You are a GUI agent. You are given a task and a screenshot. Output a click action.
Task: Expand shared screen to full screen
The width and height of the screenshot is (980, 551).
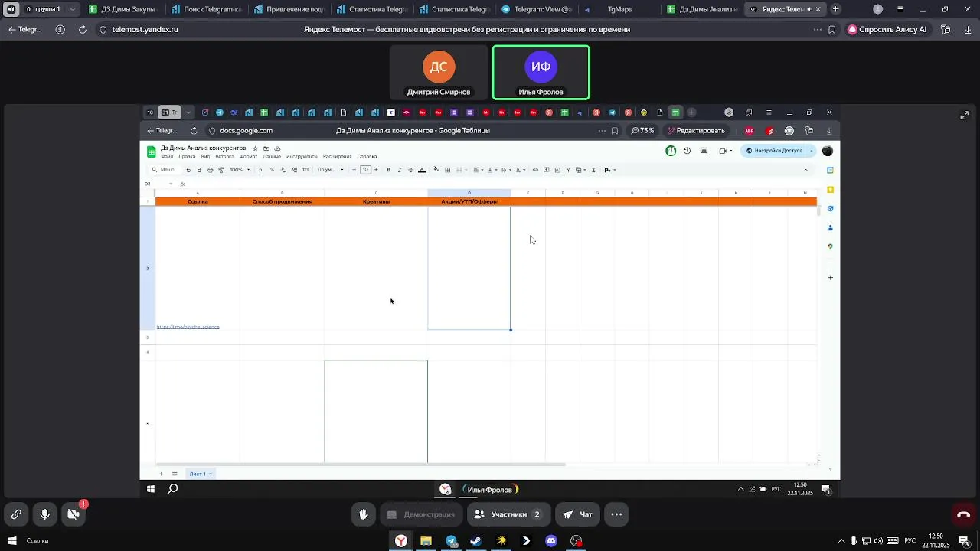[964, 116]
